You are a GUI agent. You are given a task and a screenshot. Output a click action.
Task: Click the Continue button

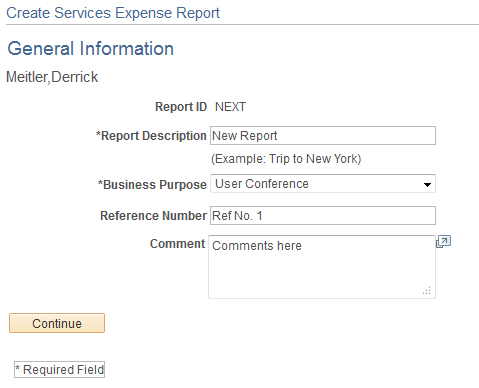[x=57, y=323]
